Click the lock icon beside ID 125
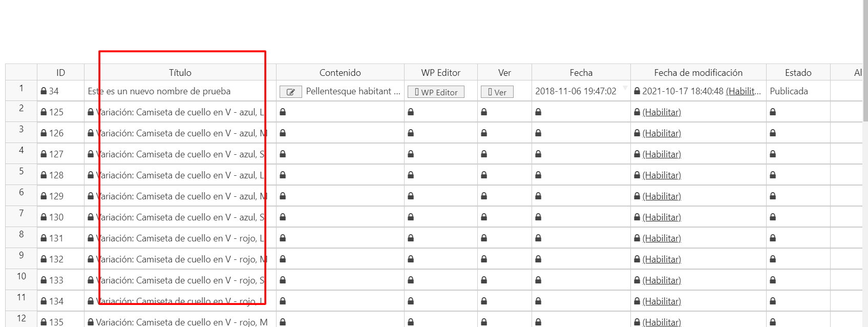Image resolution: width=868 pixels, height=327 pixels. pos(44,112)
